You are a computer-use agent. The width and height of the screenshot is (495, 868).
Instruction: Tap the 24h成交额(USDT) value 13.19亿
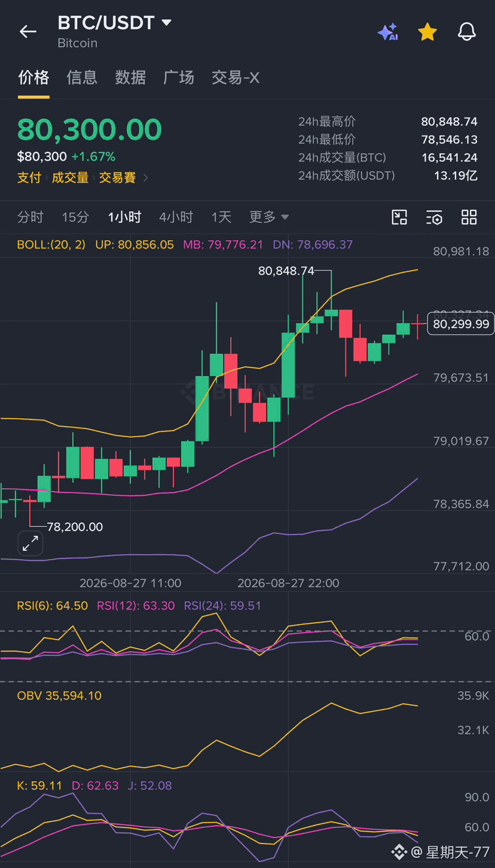click(456, 176)
